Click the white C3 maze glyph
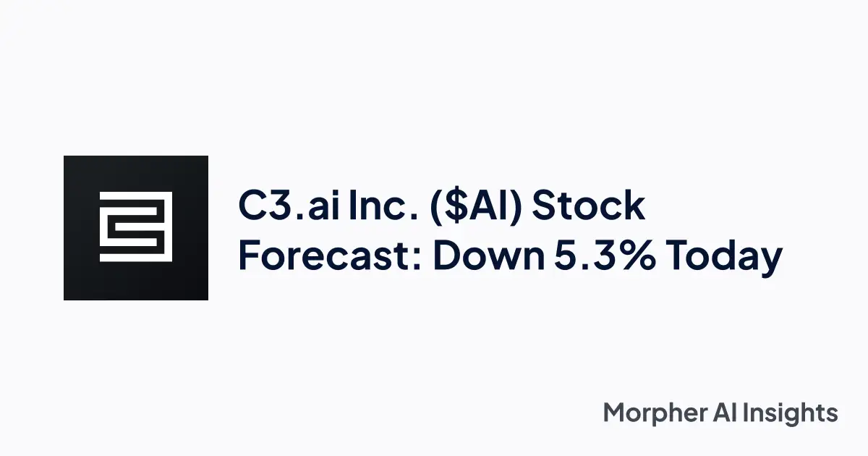The image size is (868, 456). click(135, 227)
